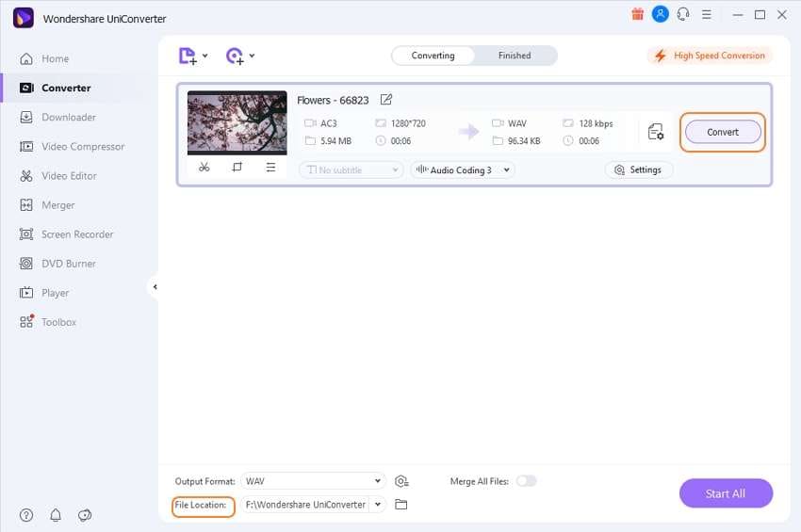Expand the Audio Coding 3 dropdown
This screenshot has width=801, height=532.
tap(463, 170)
